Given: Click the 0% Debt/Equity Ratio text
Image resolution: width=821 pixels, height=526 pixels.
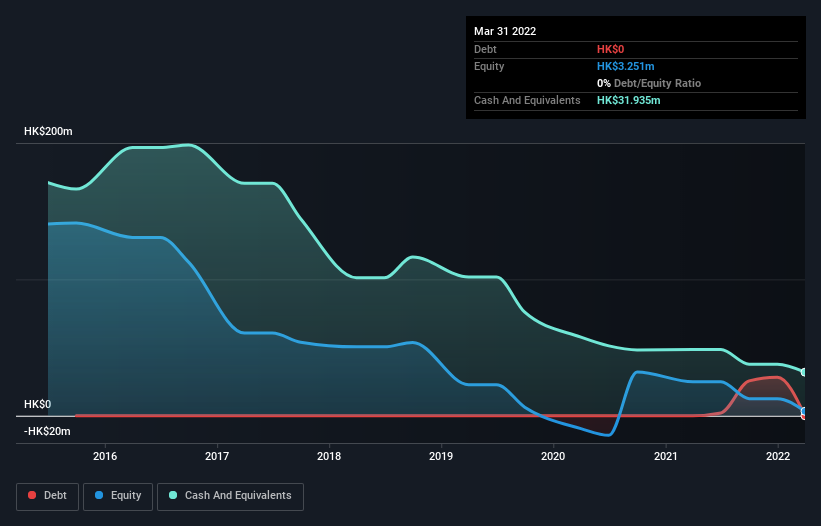Looking at the screenshot, I should (649, 83).
